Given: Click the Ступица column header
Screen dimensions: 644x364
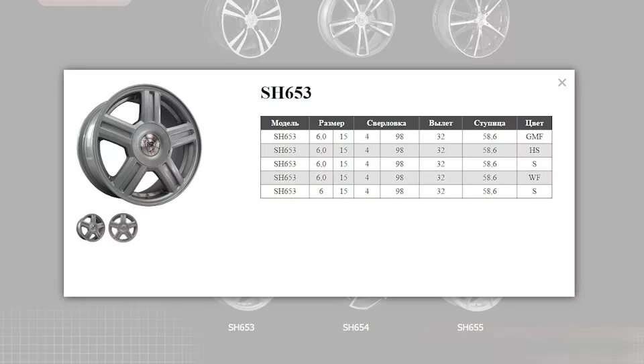Looking at the screenshot, I should [490, 123].
